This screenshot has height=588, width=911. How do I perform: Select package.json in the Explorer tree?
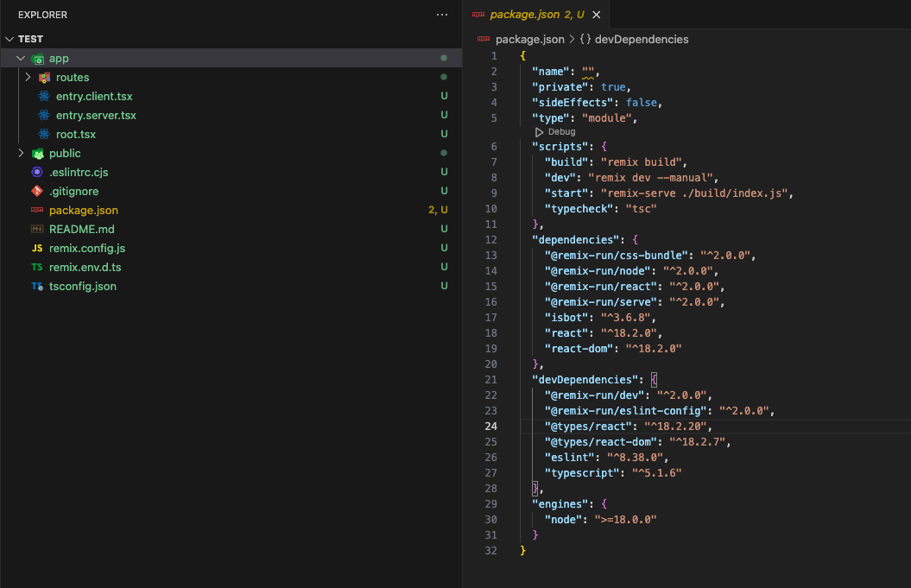pos(84,210)
